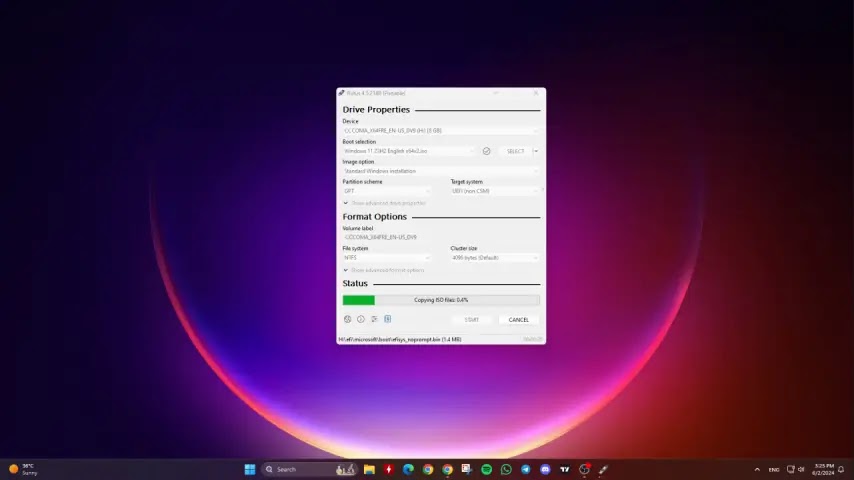Open Discord from the taskbar
The image size is (854, 480).
tap(545, 469)
